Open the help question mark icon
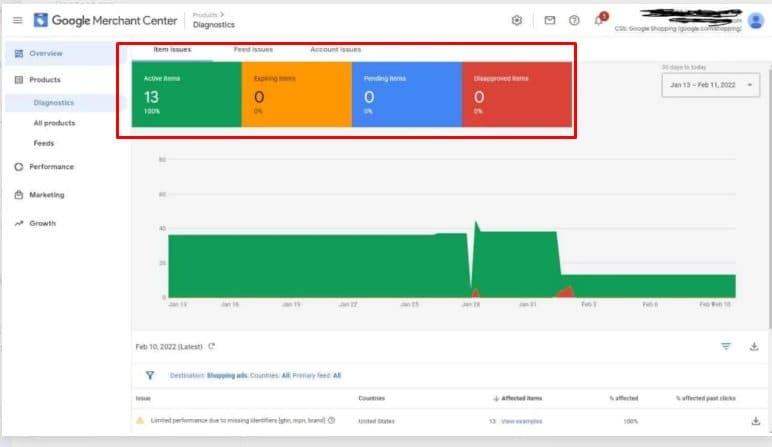Image resolution: width=772 pixels, height=447 pixels. [x=574, y=20]
